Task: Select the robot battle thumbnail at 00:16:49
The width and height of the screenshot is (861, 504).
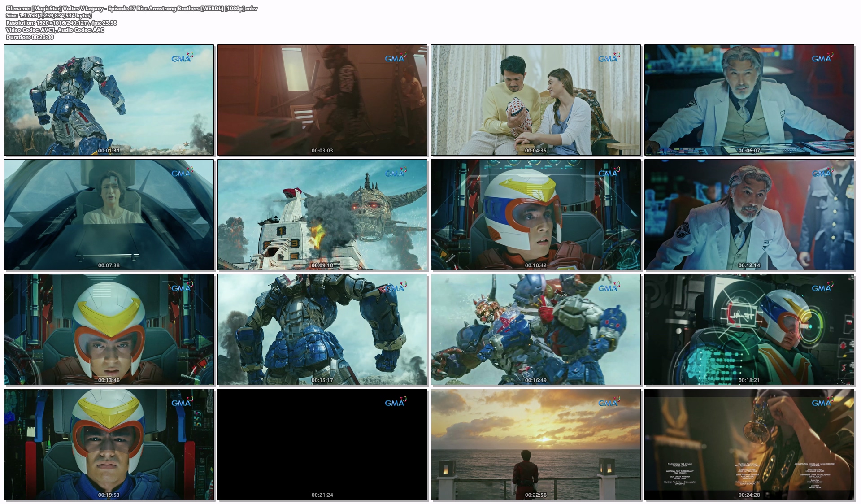Action: (x=536, y=330)
